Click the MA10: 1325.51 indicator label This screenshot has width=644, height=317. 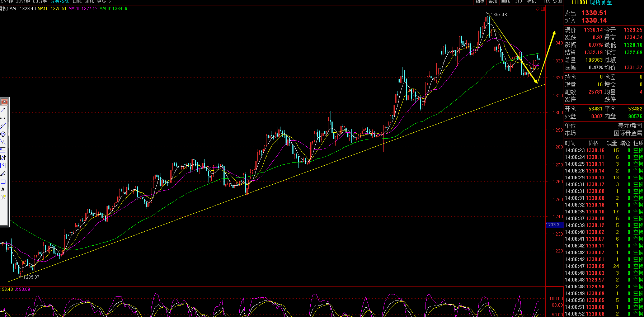[52, 9]
